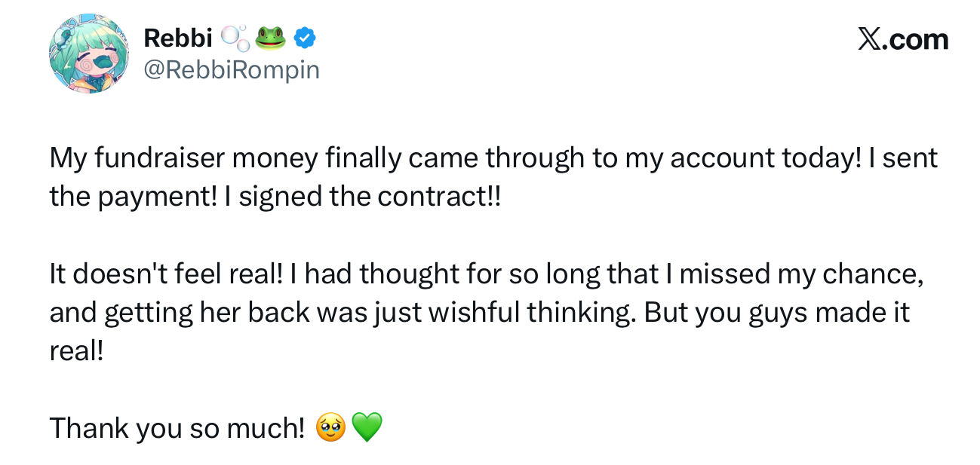Click the sentence "I signed the contract!!"
This screenshot has height=465, width=980.
pos(361,197)
